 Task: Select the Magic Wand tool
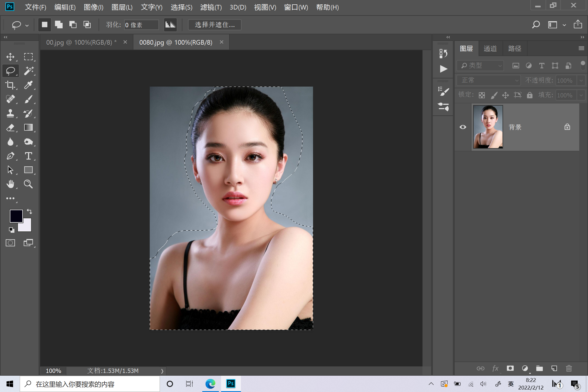pyautogui.click(x=28, y=71)
